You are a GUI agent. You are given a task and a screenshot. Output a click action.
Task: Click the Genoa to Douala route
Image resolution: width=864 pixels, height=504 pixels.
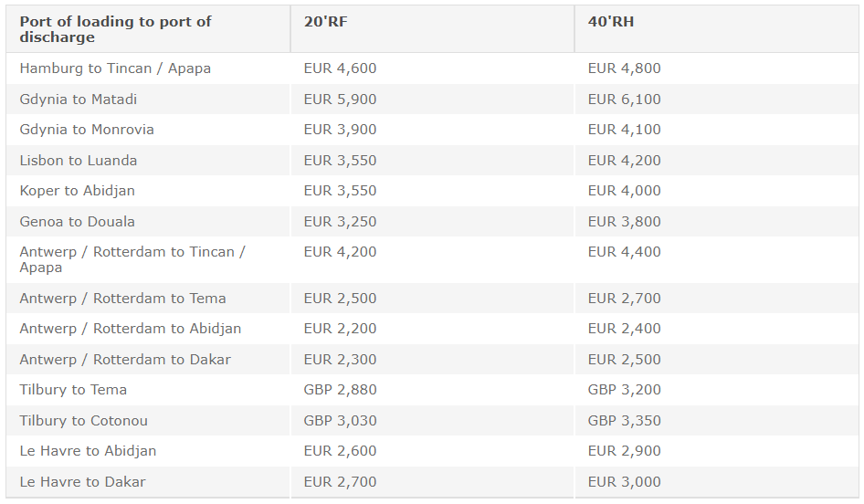point(77,222)
